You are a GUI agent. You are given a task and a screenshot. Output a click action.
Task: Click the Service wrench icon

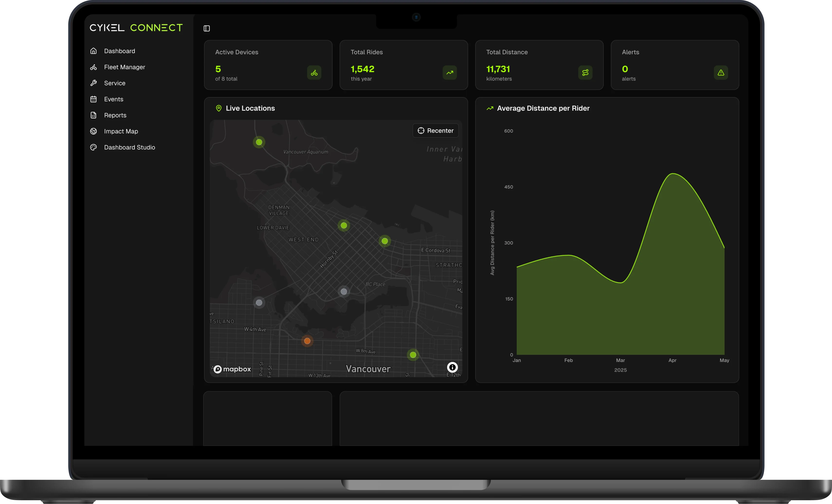pyautogui.click(x=93, y=83)
